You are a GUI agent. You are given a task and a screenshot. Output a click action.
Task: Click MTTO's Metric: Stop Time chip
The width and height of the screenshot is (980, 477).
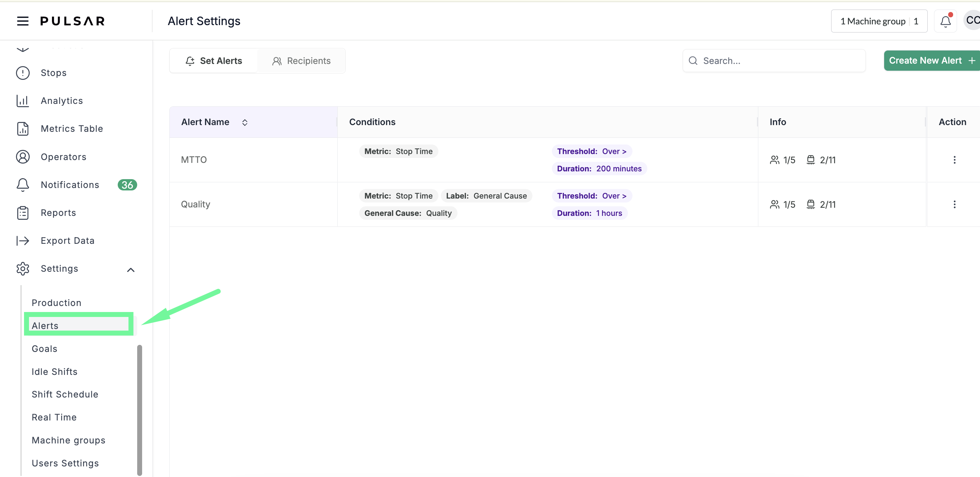398,151
